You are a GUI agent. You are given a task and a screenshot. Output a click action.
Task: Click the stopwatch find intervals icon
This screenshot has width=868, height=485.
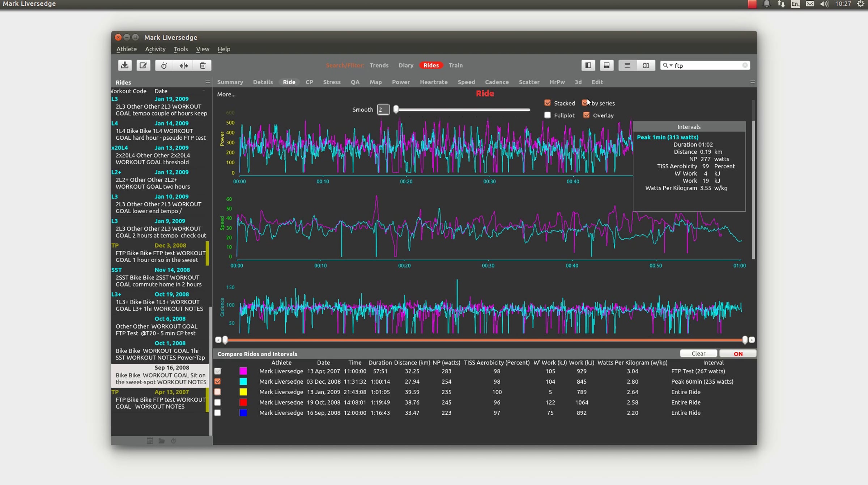tap(164, 65)
